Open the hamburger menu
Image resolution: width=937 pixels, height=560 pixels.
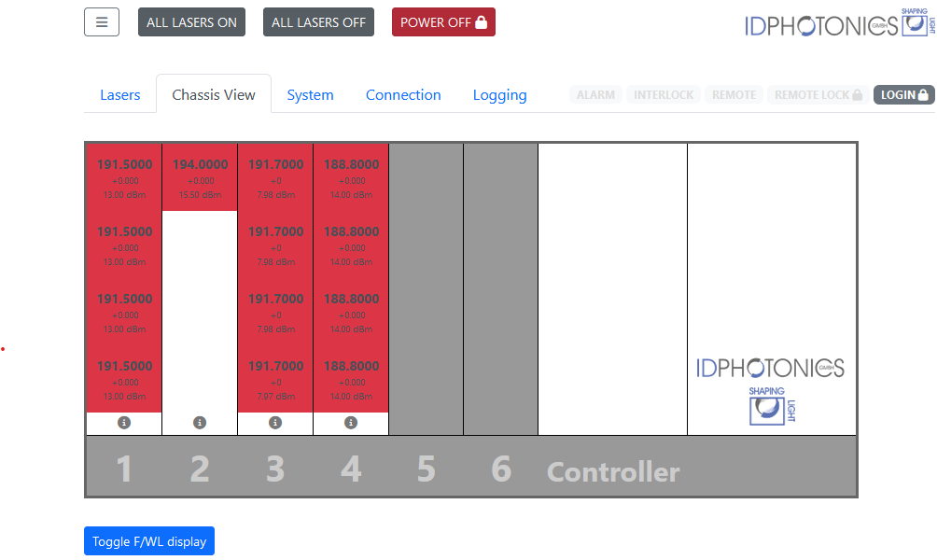click(x=102, y=22)
